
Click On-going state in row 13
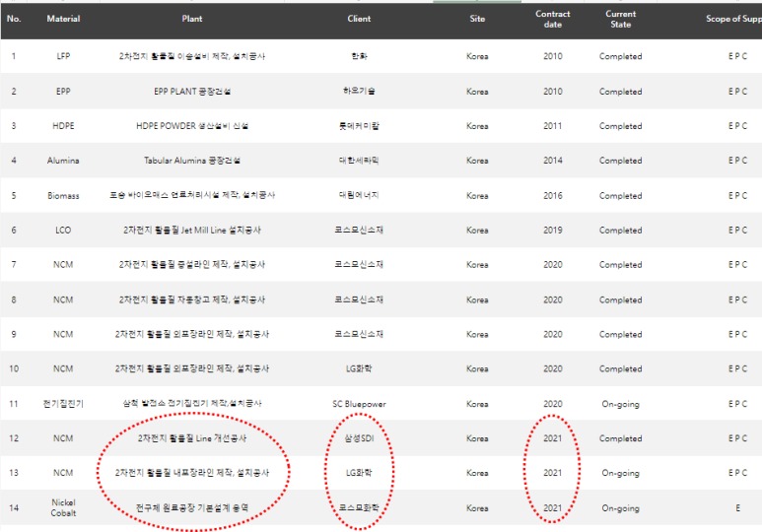621,473
